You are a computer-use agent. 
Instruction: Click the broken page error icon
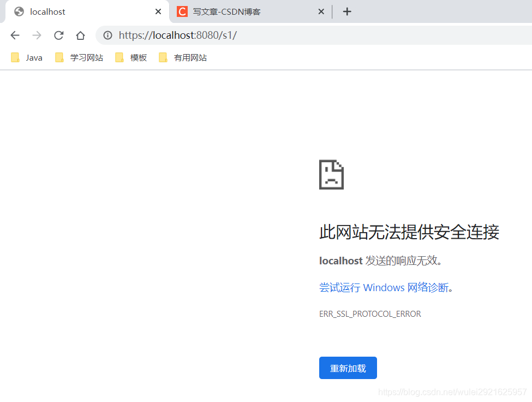(x=331, y=174)
